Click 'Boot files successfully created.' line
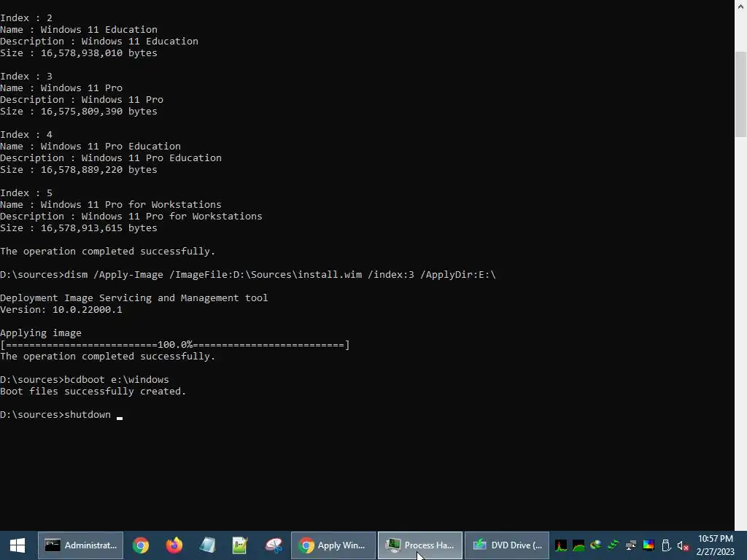This screenshot has height=560, width=747. (x=93, y=392)
